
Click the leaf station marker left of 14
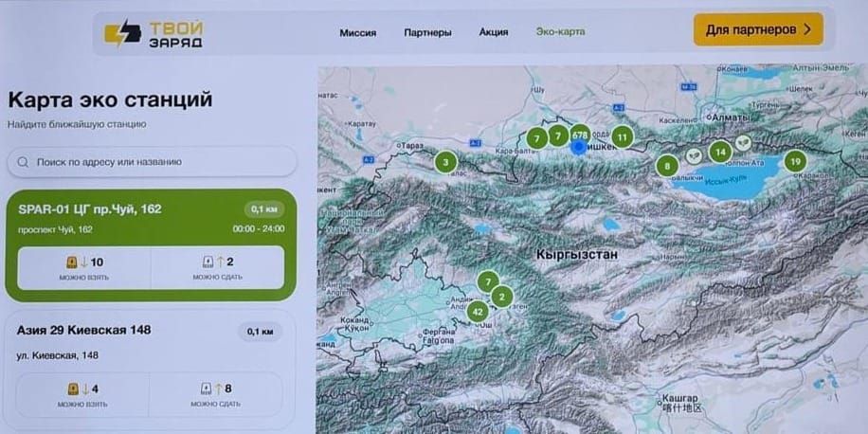click(694, 156)
